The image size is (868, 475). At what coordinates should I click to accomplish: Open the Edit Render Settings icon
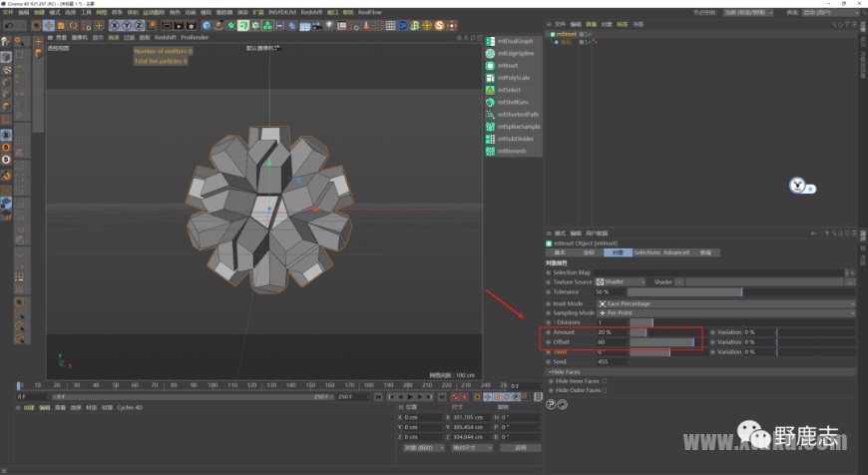point(191,26)
